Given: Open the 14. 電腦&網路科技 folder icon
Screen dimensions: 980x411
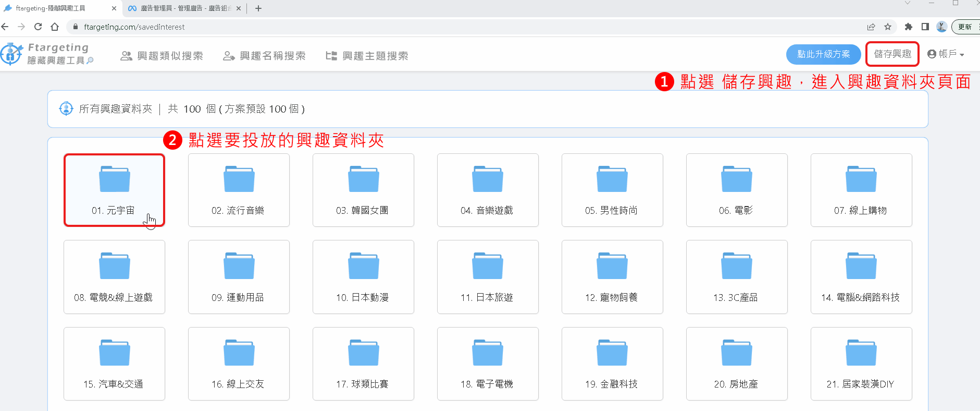Looking at the screenshot, I should pos(861,265).
